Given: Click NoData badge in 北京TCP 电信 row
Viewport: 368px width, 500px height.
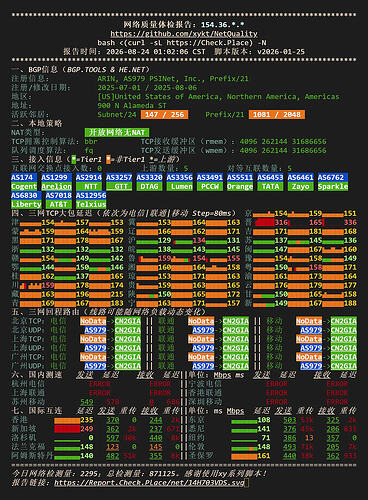Looking at the screenshot, I should 93,321.
